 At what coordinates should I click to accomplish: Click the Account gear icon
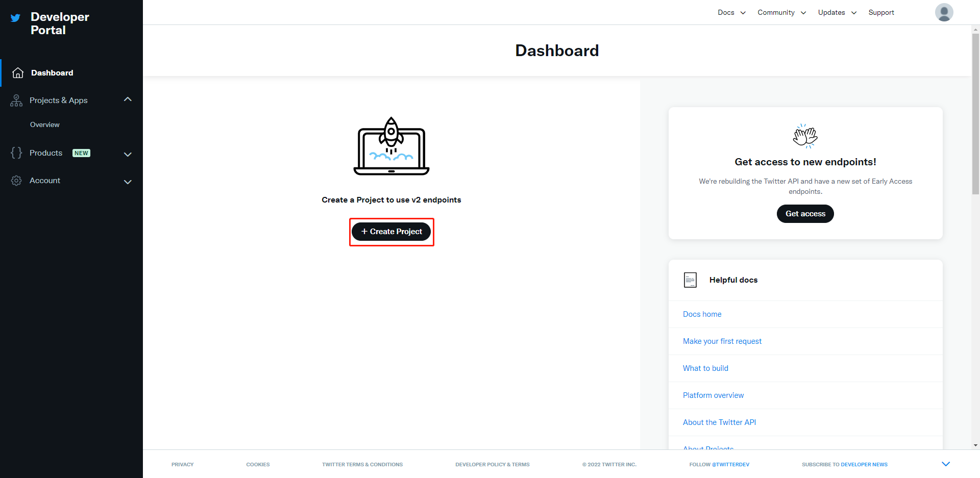(16, 181)
